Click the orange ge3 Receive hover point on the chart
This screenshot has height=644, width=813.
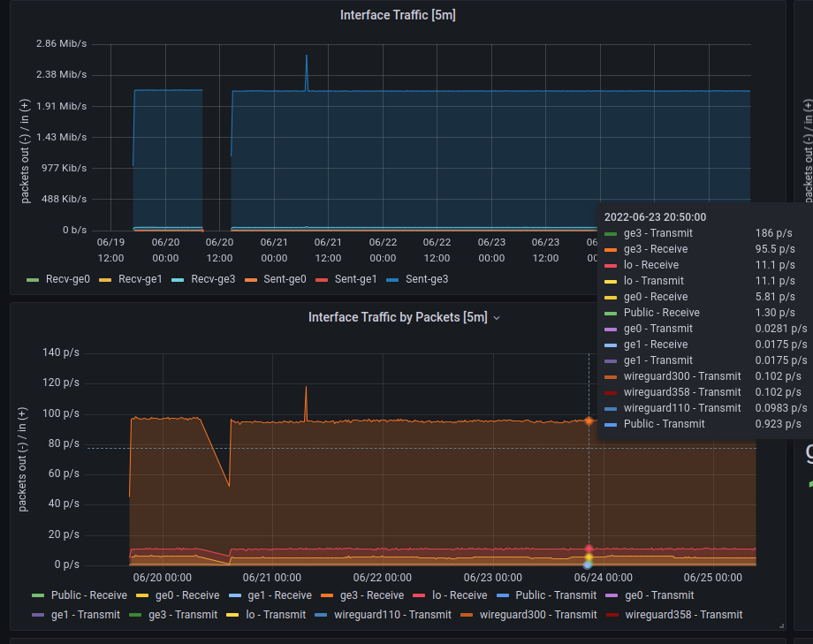(x=589, y=420)
